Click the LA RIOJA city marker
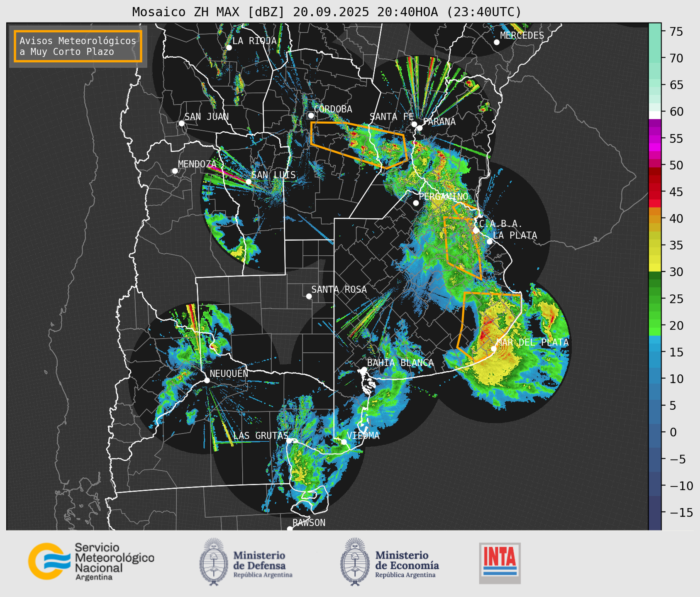The width and height of the screenshot is (700, 597). (x=229, y=48)
